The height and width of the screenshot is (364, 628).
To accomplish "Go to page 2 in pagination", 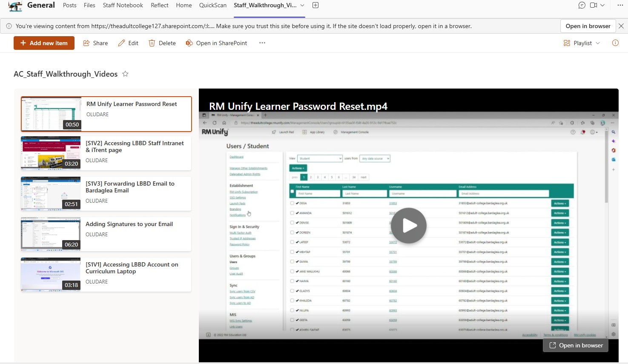I will [x=311, y=177].
